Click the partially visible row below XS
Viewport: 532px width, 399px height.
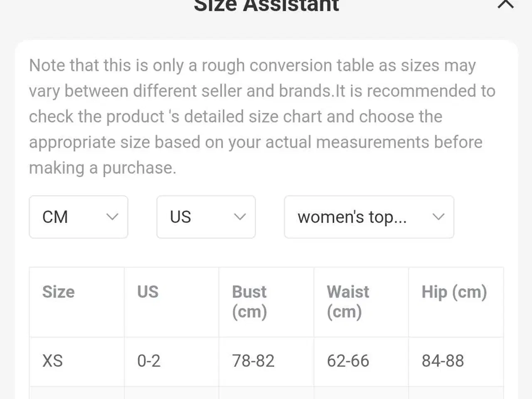(x=266, y=393)
